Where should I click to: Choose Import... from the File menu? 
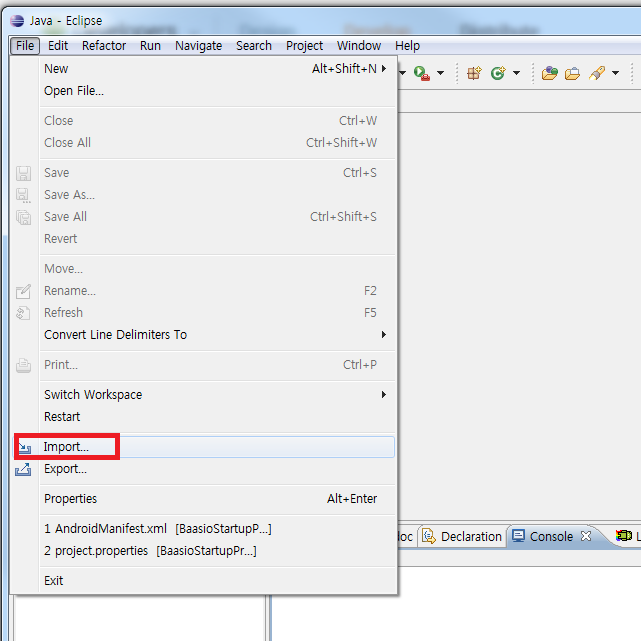pos(204,446)
